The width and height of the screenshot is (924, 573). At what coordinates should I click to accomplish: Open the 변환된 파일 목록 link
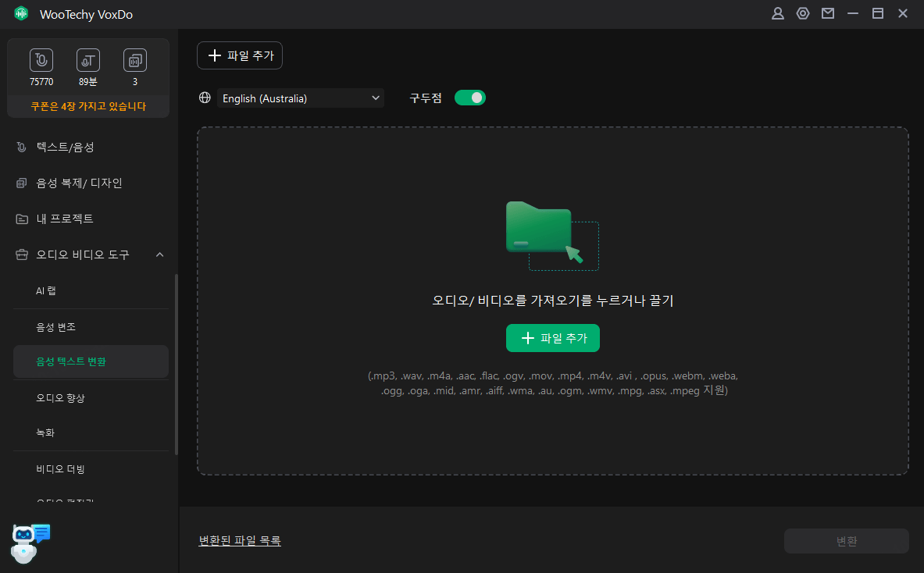(x=240, y=539)
